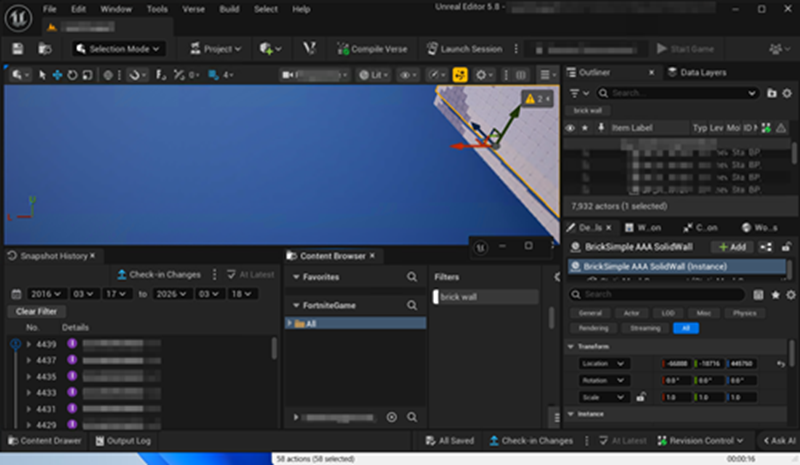Open Outliner settings gear icon
800x465 pixels.
pos(787,93)
